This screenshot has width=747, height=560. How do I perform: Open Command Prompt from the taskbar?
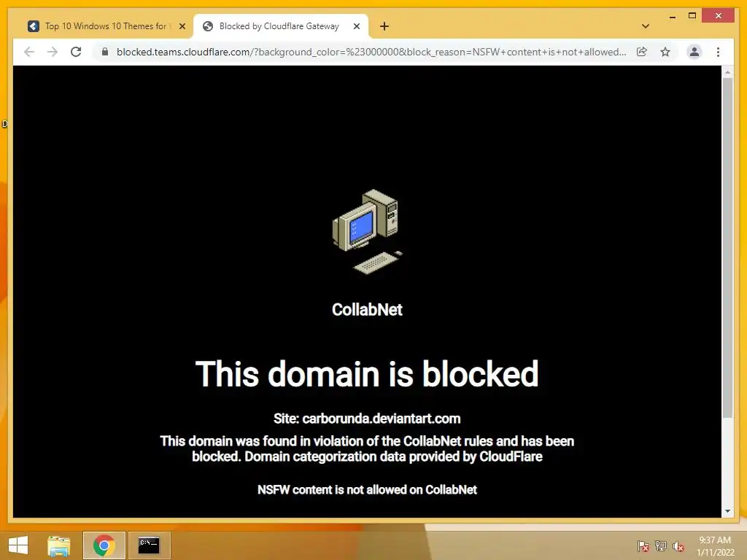[x=149, y=545]
